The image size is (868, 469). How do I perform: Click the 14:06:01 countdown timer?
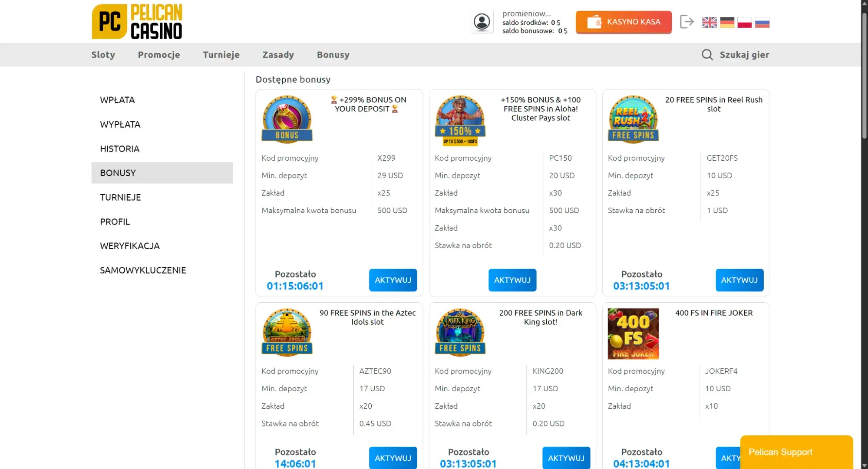click(x=295, y=464)
